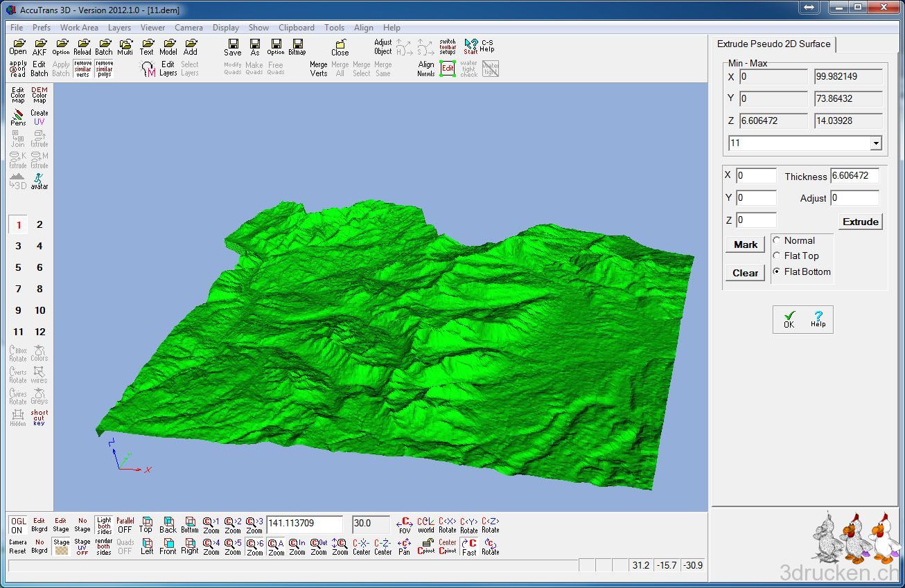
Task: Click the Pan camera icon
Action: pyautogui.click(x=404, y=546)
